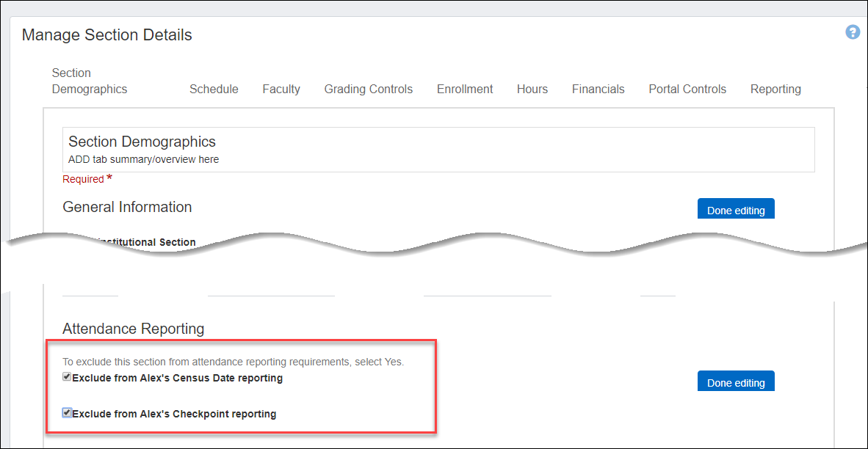Click the Manage Section Details page title
The width and height of the screenshot is (868, 449).
pos(107,35)
